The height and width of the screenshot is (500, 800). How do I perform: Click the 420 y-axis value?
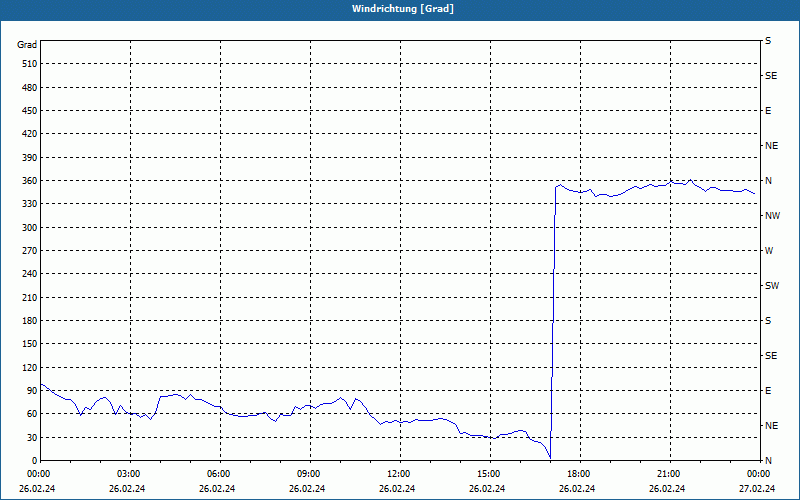tap(30, 134)
